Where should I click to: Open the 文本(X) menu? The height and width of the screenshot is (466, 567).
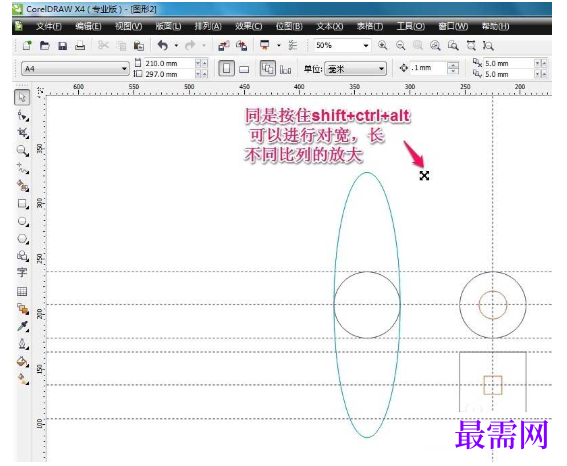pos(329,26)
